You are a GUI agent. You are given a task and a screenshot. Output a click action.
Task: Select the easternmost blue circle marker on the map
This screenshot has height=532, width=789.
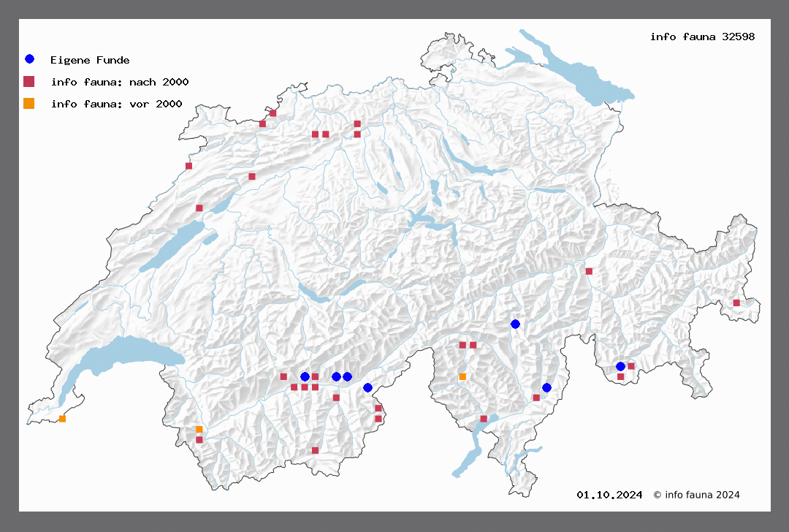tap(620, 366)
